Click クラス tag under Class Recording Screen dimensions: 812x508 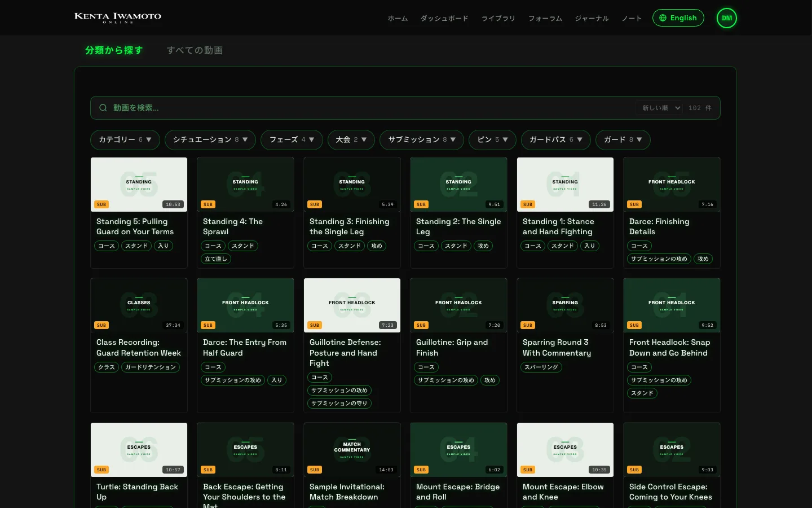coord(107,367)
